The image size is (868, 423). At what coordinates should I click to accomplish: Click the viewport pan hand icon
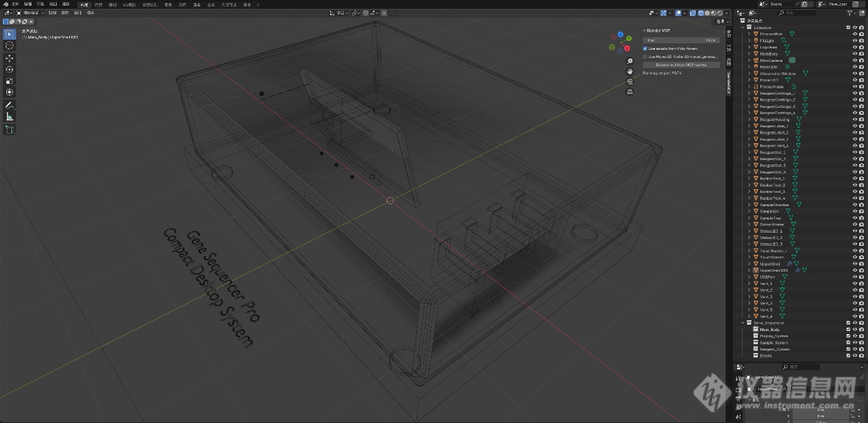pyautogui.click(x=629, y=71)
